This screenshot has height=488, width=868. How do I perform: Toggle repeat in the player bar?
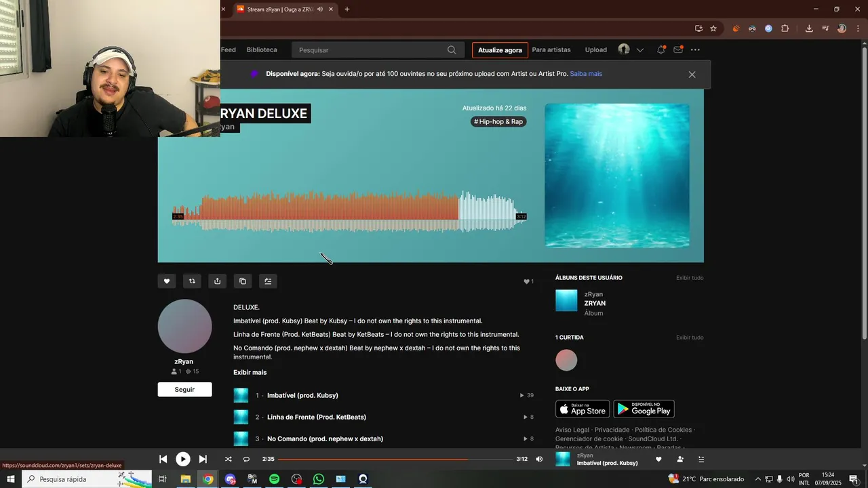(246, 459)
